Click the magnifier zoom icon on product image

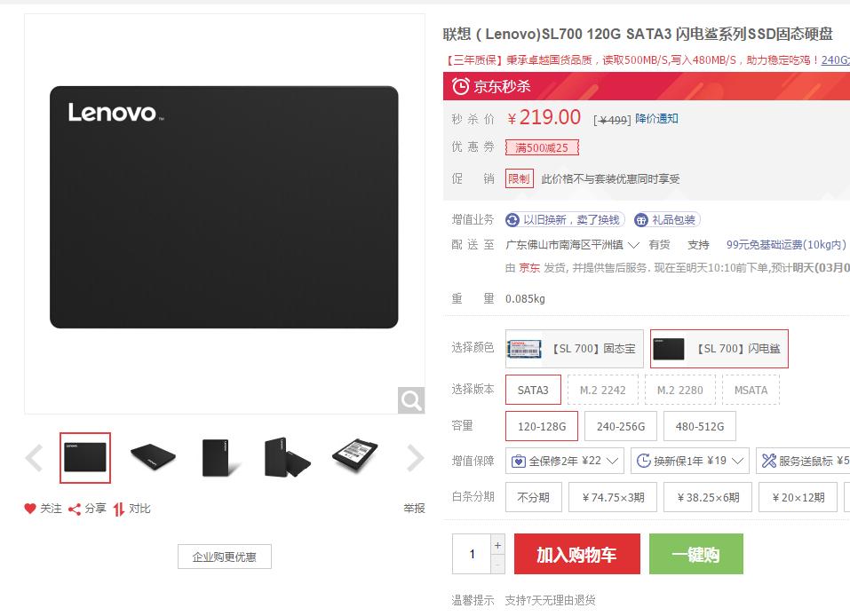click(x=411, y=400)
